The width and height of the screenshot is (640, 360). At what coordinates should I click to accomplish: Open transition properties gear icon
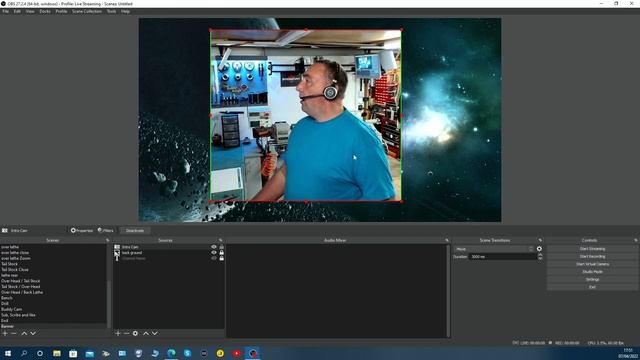click(539, 249)
